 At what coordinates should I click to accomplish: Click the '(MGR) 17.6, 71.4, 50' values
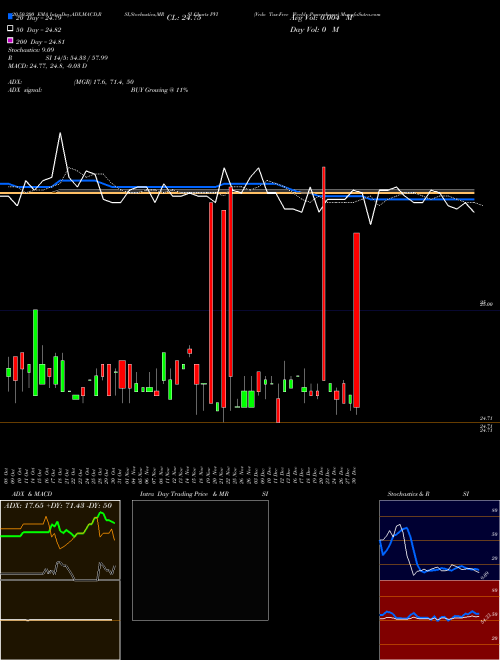(104, 82)
